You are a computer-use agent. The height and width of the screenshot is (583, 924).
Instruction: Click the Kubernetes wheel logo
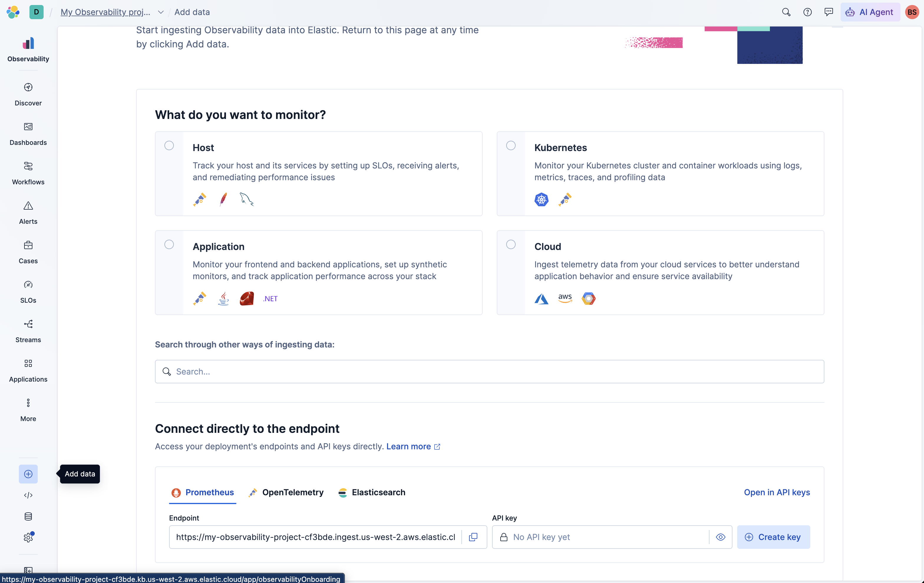542,199
